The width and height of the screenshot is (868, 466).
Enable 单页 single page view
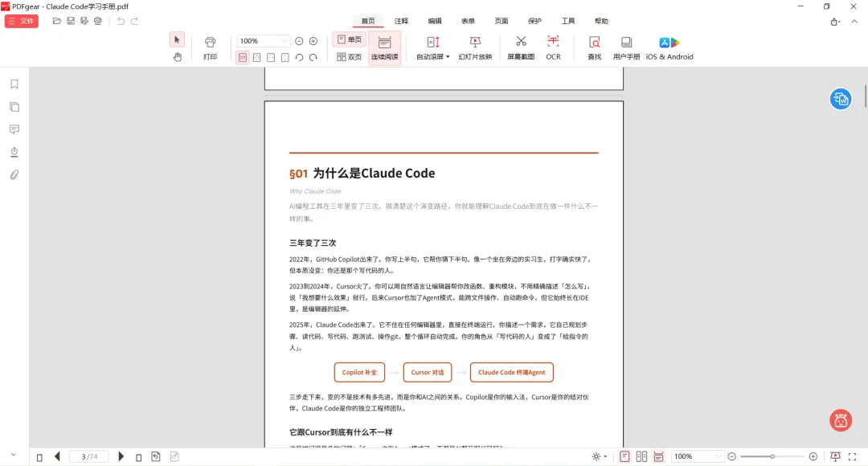click(350, 40)
